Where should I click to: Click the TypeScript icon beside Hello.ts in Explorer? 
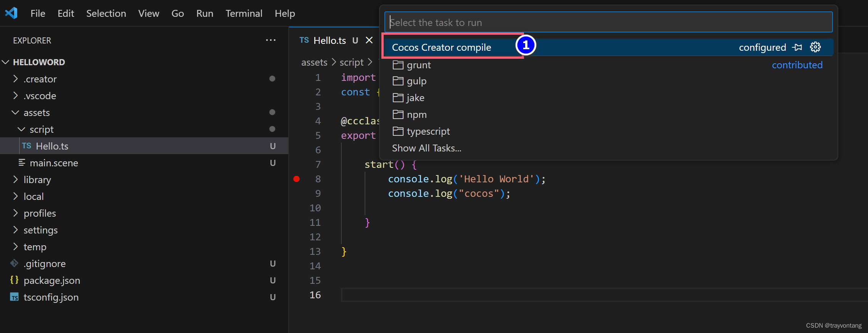27,146
